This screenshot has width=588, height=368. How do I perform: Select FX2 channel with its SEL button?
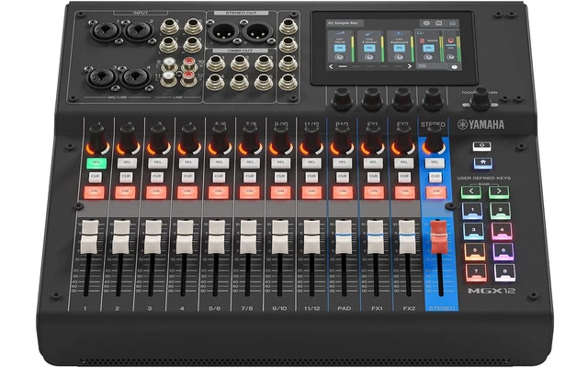pos(404,163)
